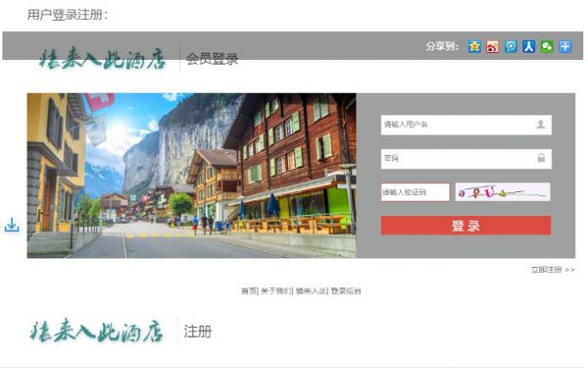Screen dimensions: 588x368
Task: Share to WeChat icon
Action: pos(547,46)
